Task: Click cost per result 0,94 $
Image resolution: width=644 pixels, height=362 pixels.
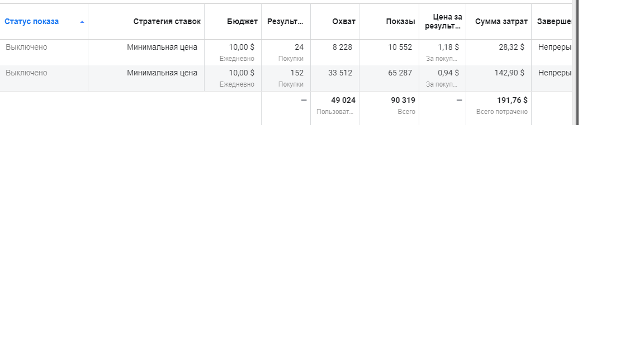Action: pos(448,73)
